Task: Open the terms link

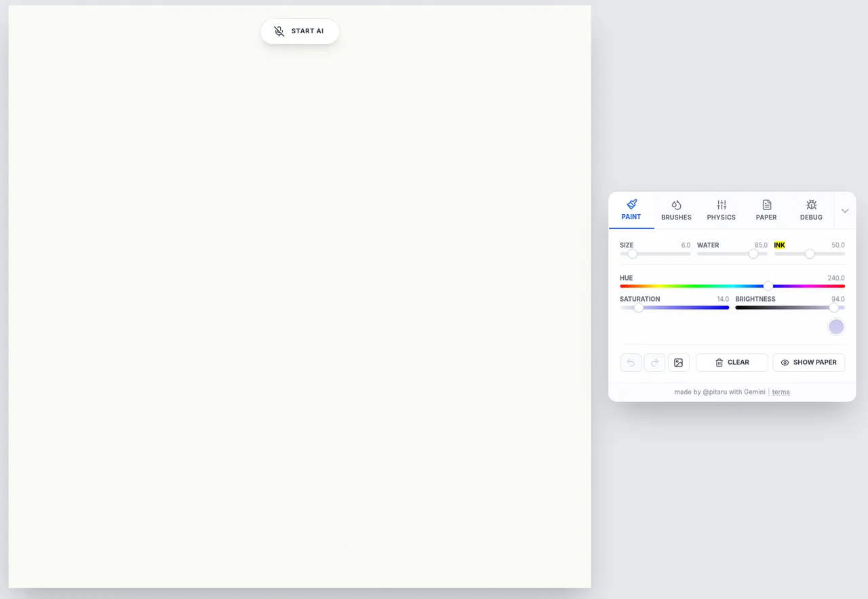Action: click(781, 392)
